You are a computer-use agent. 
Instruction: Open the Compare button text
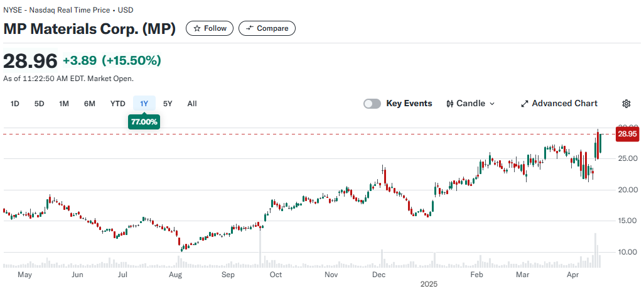coord(272,28)
